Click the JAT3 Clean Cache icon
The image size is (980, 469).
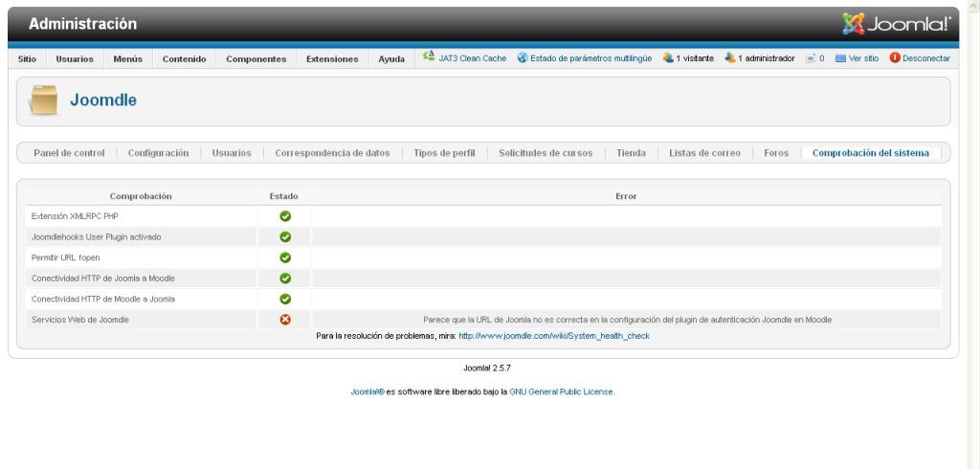(430, 58)
